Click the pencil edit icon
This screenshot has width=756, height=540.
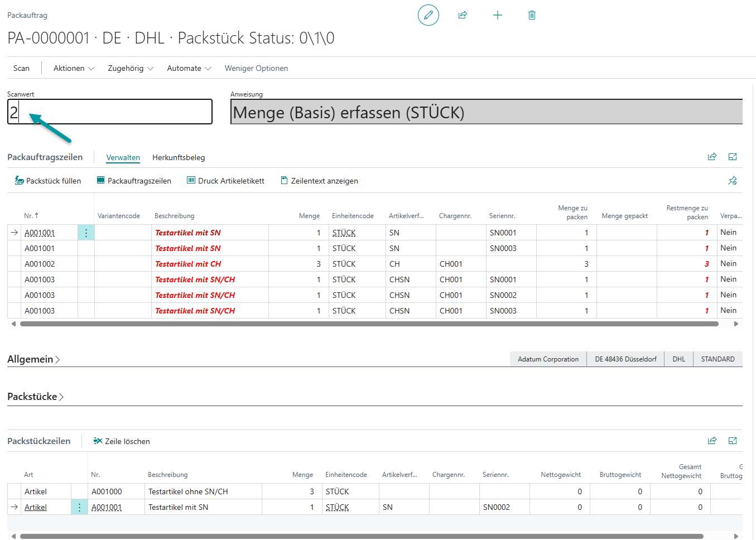pos(428,15)
